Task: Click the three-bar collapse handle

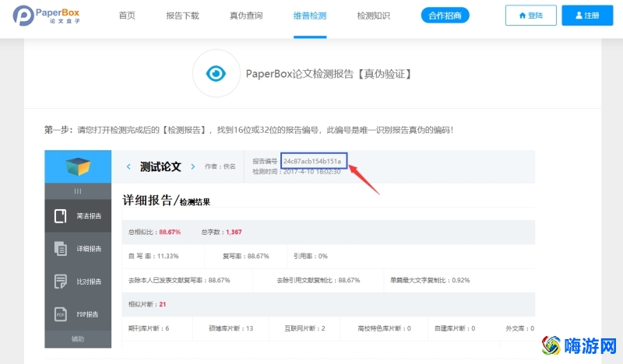Action: [78, 191]
